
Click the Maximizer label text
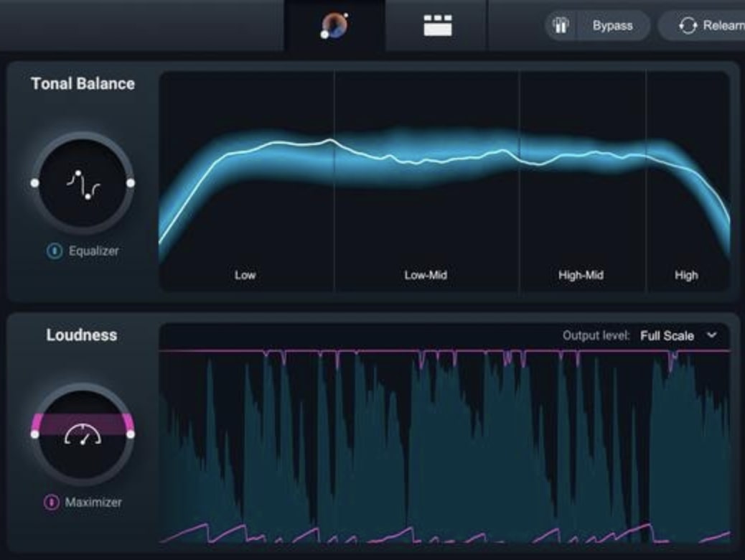(93, 502)
